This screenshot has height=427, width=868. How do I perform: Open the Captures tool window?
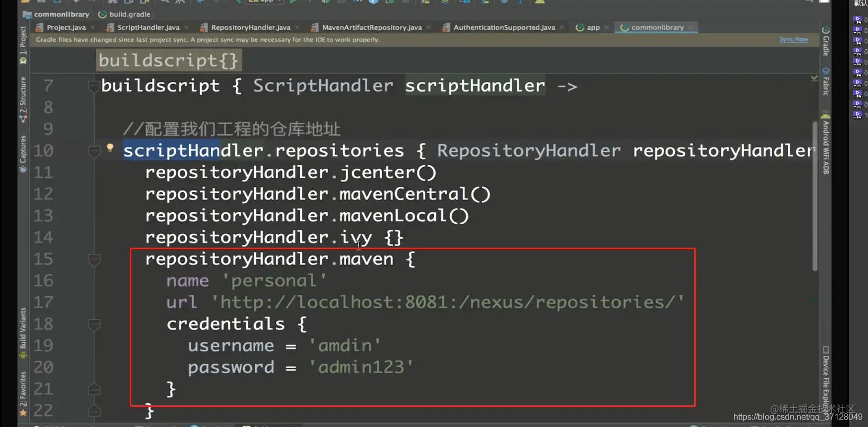coord(23,153)
